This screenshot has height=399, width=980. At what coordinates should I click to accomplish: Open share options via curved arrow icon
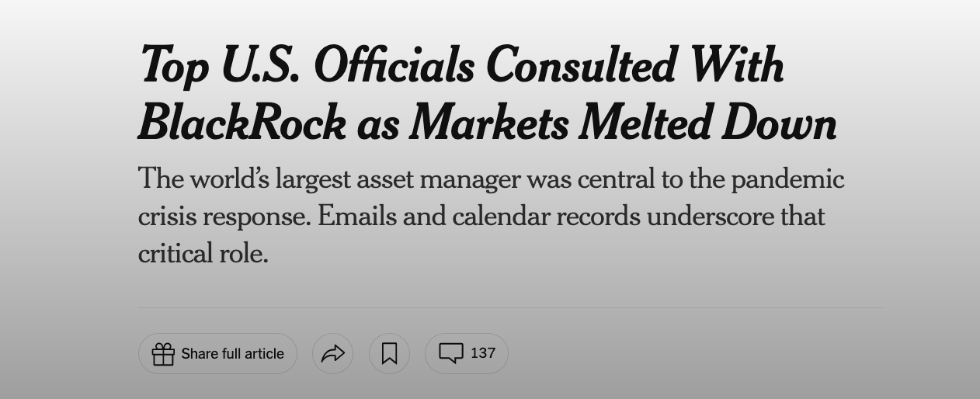click(x=333, y=354)
